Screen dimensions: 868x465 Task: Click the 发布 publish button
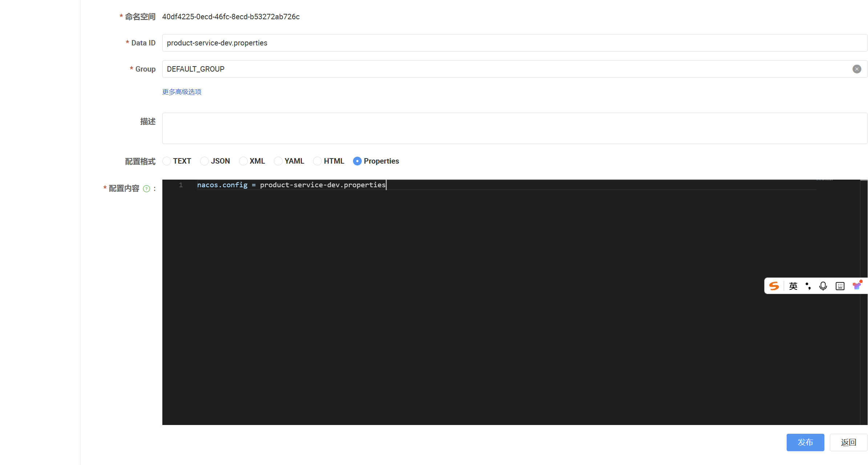click(x=805, y=442)
